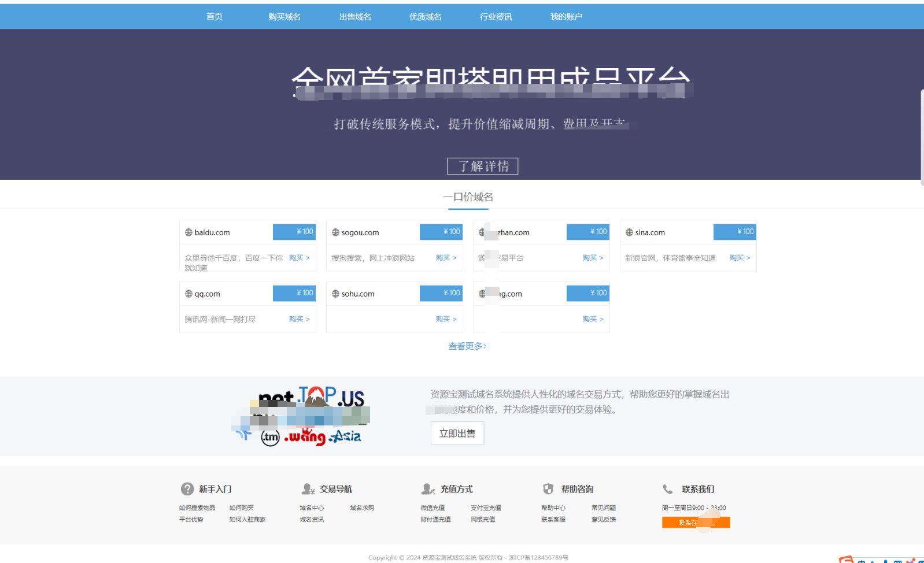Viewport: 924px width, 563px height.
Task: Click the globe icon beside baidu.com
Action: click(189, 232)
